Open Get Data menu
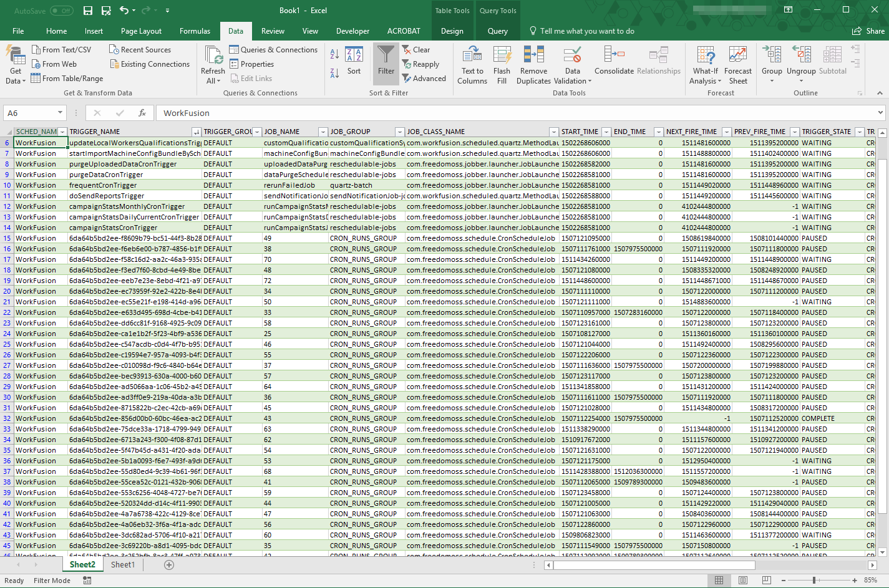This screenshot has width=889, height=588. pyautogui.click(x=16, y=65)
